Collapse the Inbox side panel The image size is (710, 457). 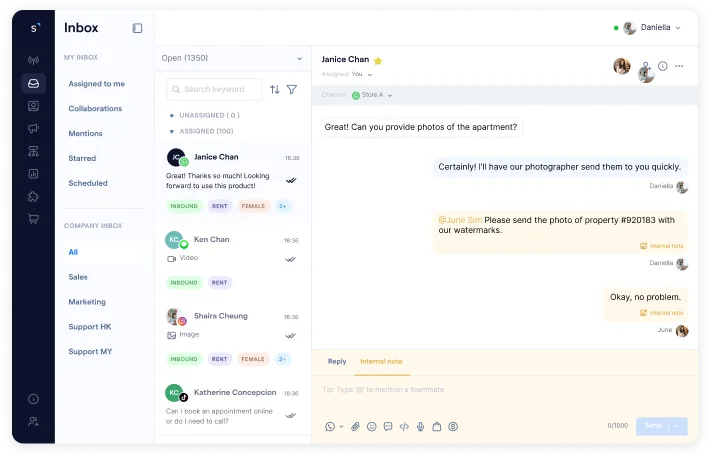pos(137,28)
